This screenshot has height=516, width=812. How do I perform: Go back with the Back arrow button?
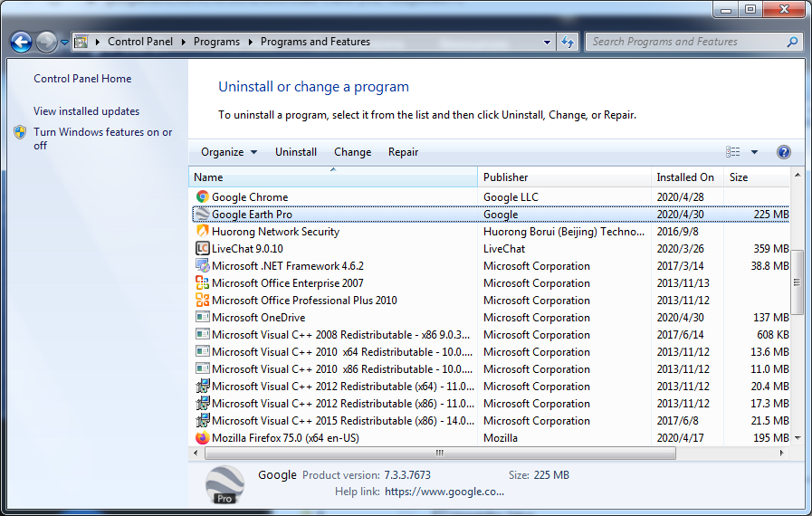tap(21, 42)
